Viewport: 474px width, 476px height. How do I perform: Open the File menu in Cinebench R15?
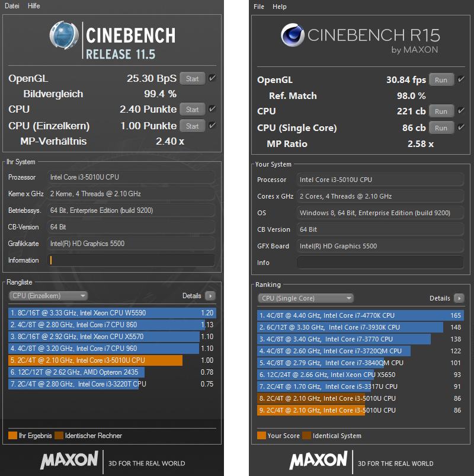(259, 7)
